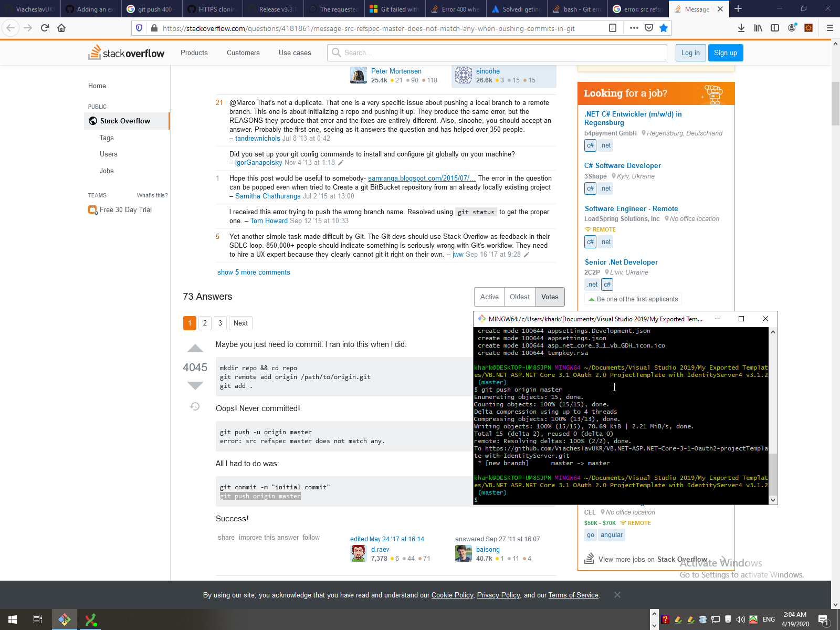This screenshot has width=840, height=630.
Task: Open Windows Task View
Action: pyautogui.click(x=38, y=619)
